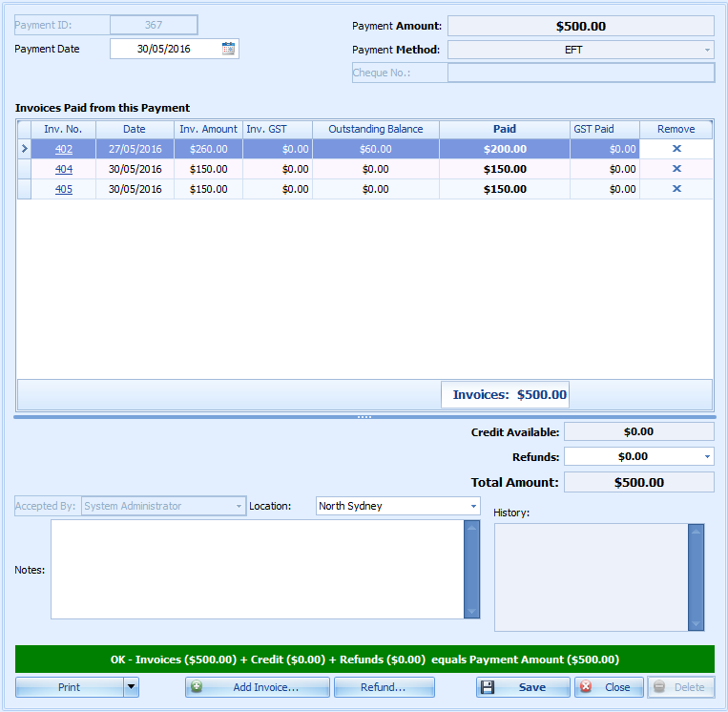Sort by Inv. GST column header
Viewport: 728px width, 712px height.
pyautogui.click(x=278, y=129)
